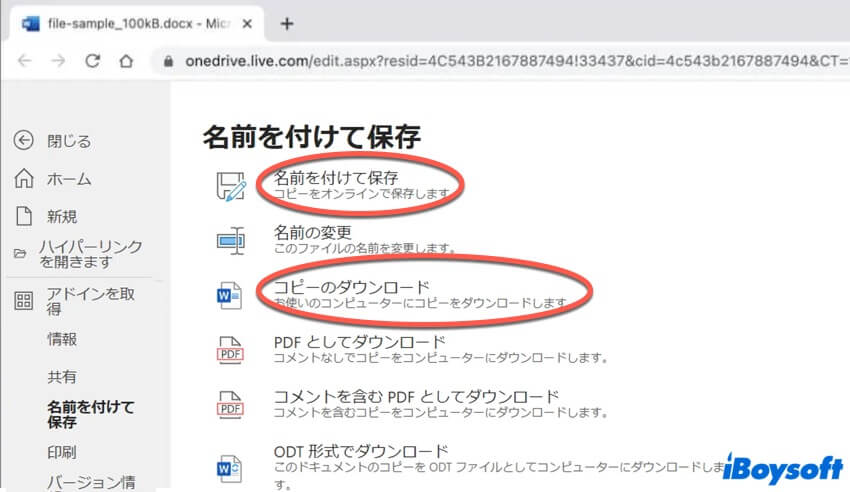Screen dimensions: 850x492
Task: Click the PDF icon beside PDF としてダウンロード
Action: tap(230, 350)
